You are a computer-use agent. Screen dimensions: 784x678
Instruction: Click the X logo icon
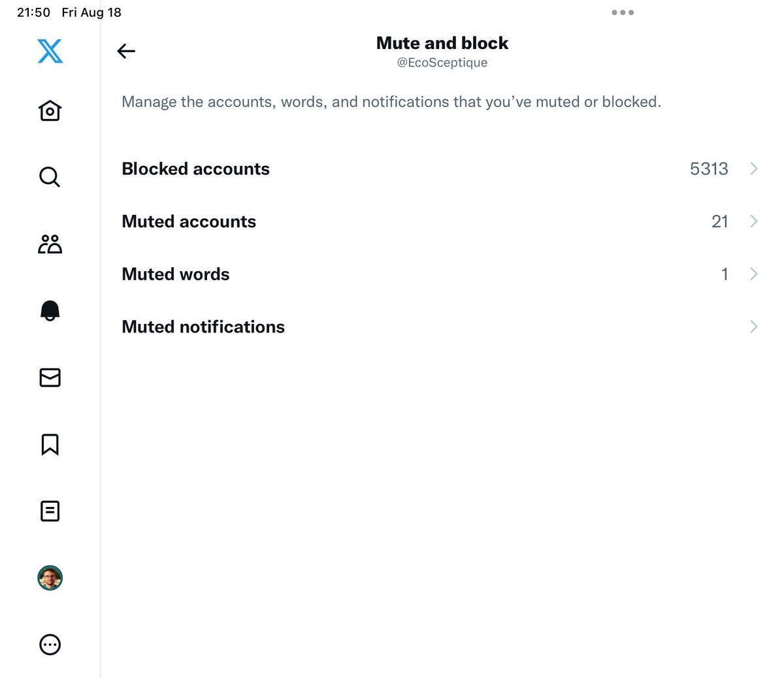pyautogui.click(x=50, y=51)
